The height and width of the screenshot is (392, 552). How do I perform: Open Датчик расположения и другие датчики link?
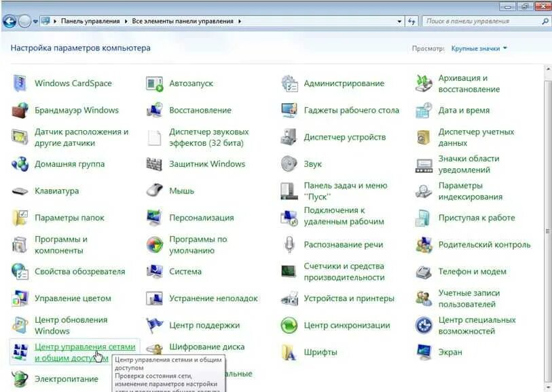81,138
